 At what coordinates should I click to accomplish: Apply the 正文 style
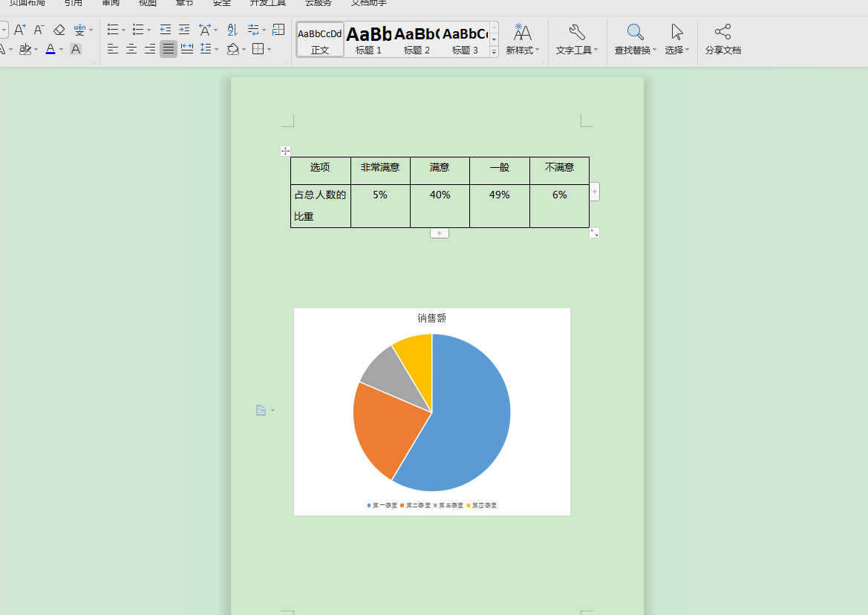320,39
